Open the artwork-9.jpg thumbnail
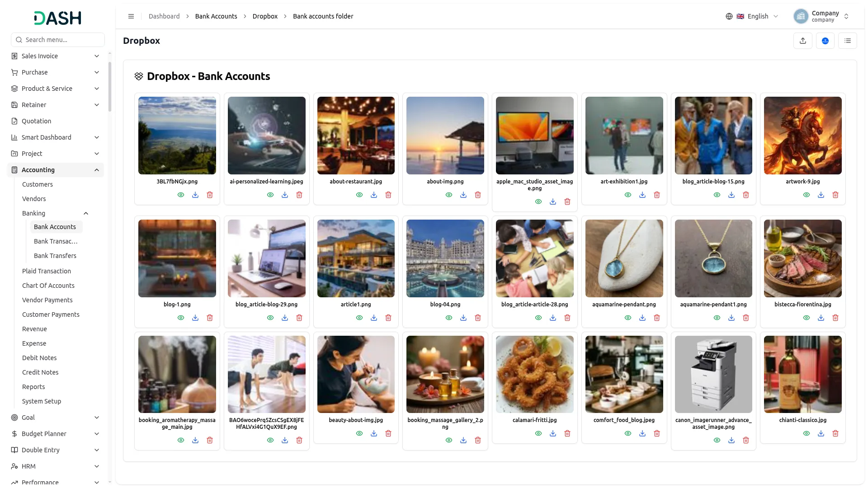The height and width of the screenshot is (488, 868). click(803, 136)
